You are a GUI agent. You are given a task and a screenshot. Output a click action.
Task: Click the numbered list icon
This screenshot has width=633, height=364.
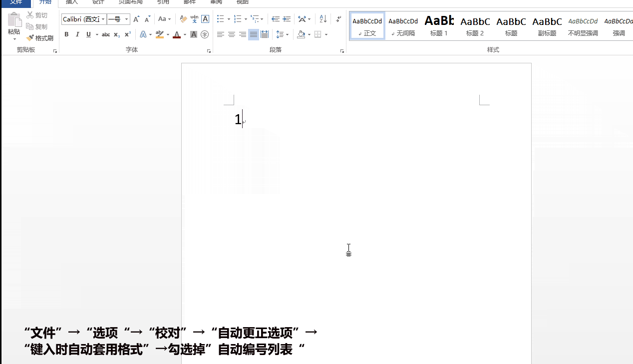pos(238,19)
